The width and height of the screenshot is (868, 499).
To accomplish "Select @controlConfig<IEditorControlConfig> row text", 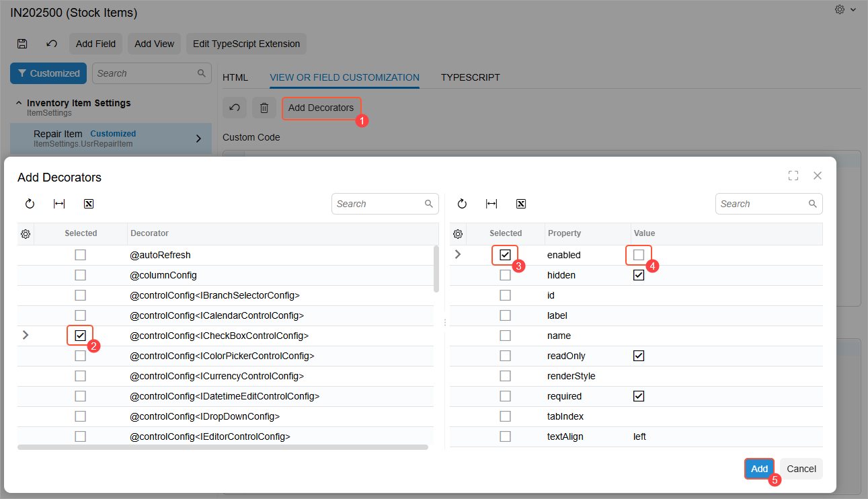I will coord(210,436).
